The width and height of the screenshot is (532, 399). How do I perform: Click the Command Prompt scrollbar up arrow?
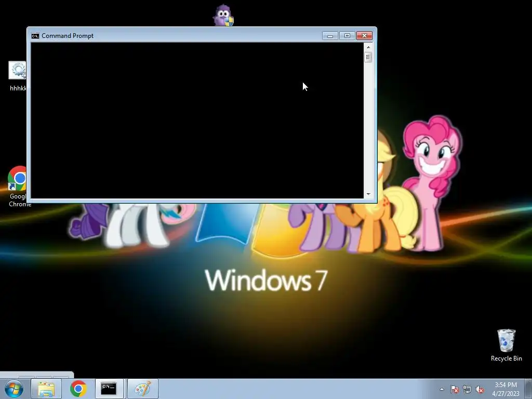click(x=368, y=47)
